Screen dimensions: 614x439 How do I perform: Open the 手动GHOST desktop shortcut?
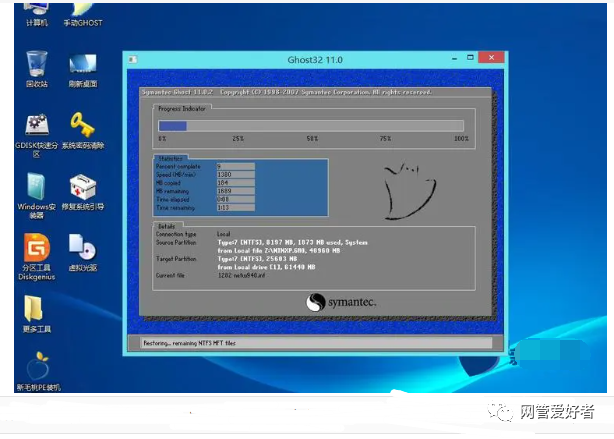pyautogui.click(x=83, y=14)
